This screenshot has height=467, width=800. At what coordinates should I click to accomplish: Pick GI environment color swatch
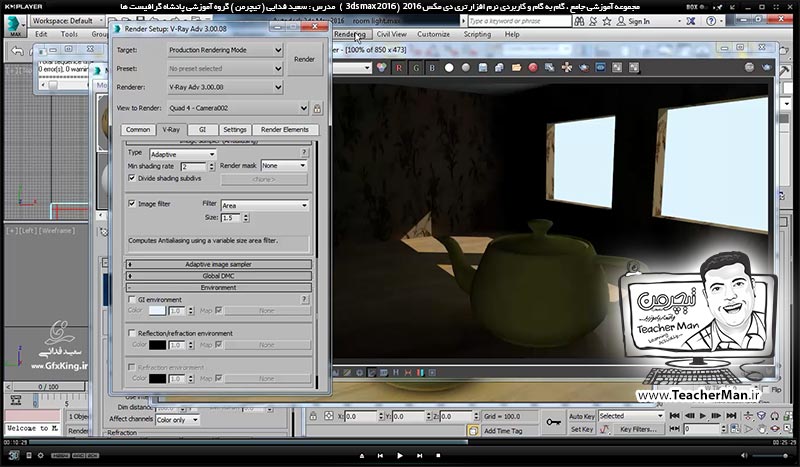click(157, 310)
